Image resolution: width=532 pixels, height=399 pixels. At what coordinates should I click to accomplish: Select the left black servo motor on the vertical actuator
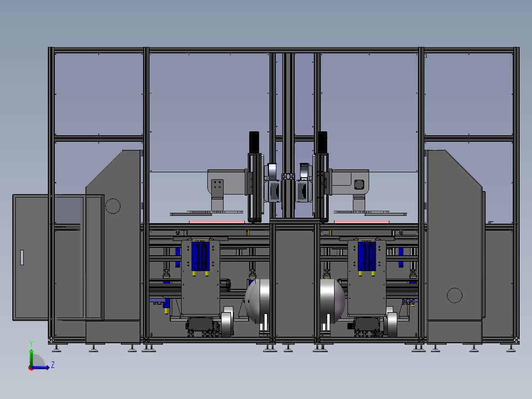pos(254,143)
